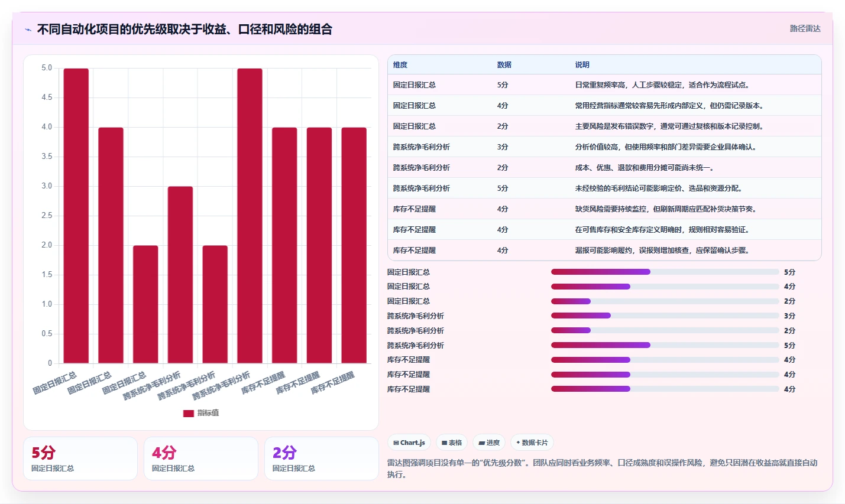Select row 成本、优惠、退款和费用分摊可能尚未统一
This screenshot has height=504, width=845.
click(x=604, y=167)
